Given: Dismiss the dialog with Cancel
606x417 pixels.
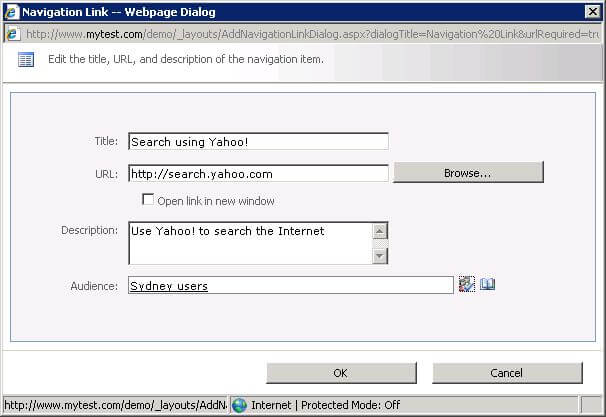Looking at the screenshot, I should [507, 373].
